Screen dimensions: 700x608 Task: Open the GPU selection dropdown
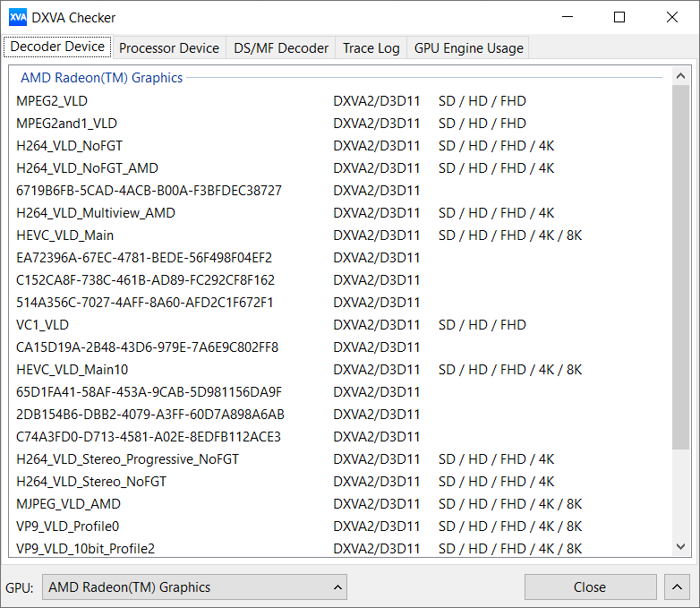[194, 587]
